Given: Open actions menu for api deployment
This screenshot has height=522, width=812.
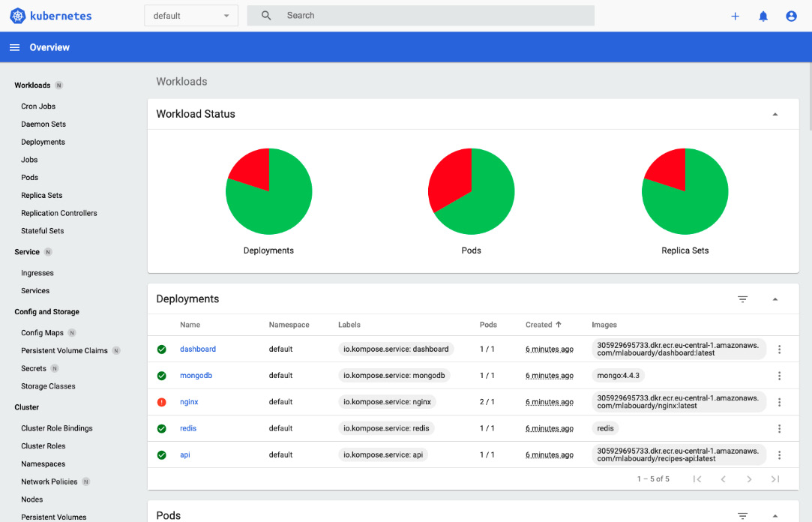Looking at the screenshot, I should click(779, 455).
